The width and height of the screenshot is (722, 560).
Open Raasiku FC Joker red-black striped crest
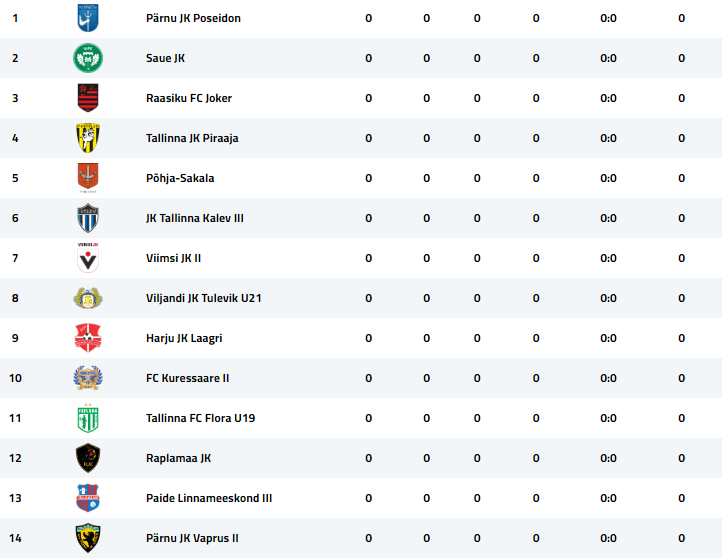point(88,98)
